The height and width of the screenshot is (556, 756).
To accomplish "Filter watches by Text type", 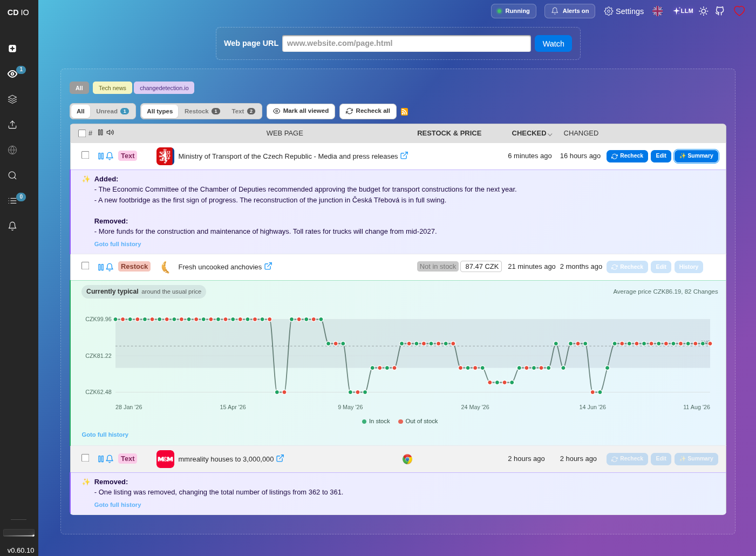I will [243, 111].
